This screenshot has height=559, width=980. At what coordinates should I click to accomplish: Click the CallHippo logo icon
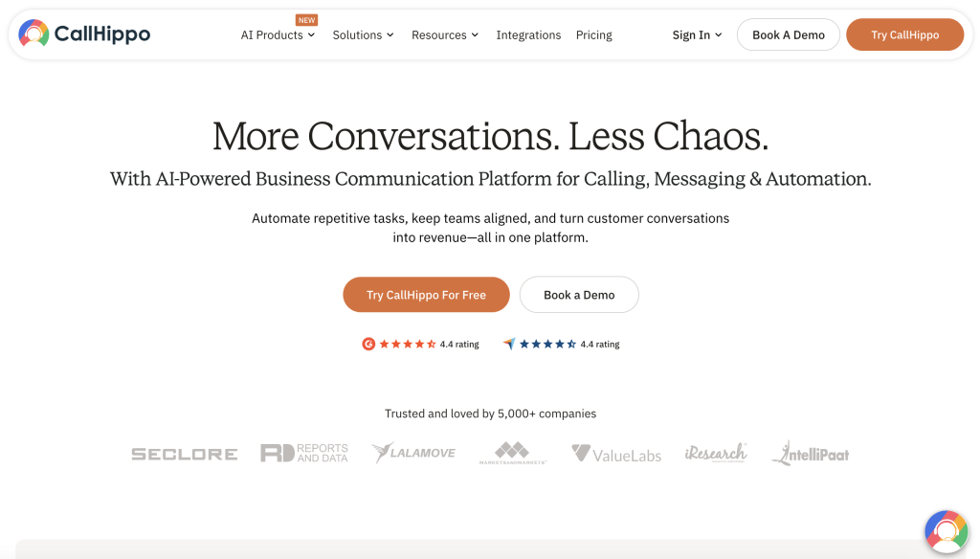[x=33, y=34]
